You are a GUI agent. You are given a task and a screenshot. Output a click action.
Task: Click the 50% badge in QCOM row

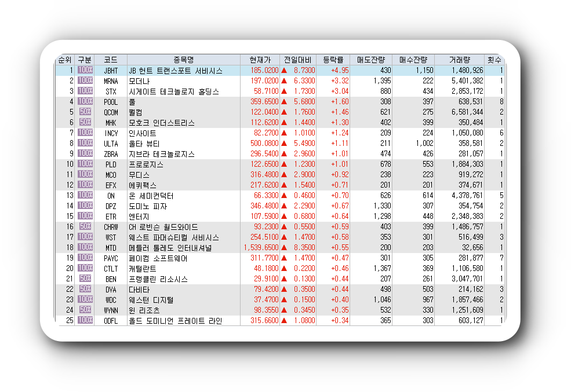click(x=85, y=112)
